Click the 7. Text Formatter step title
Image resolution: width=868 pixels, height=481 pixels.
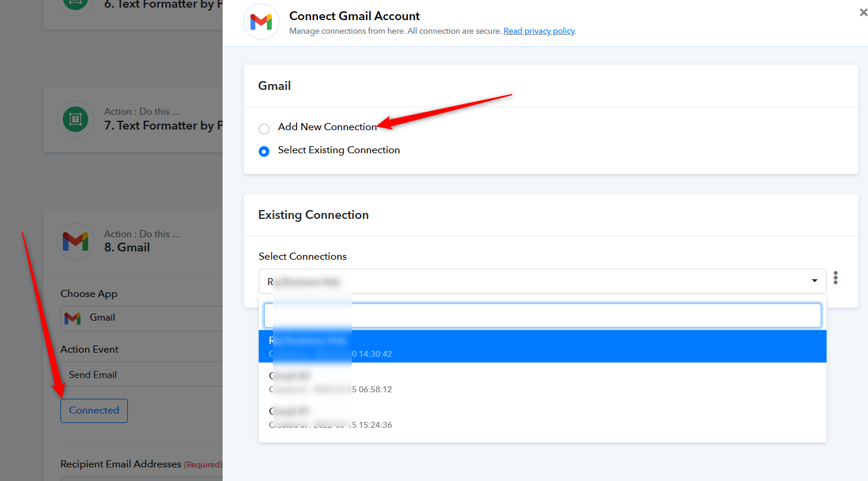163,125
